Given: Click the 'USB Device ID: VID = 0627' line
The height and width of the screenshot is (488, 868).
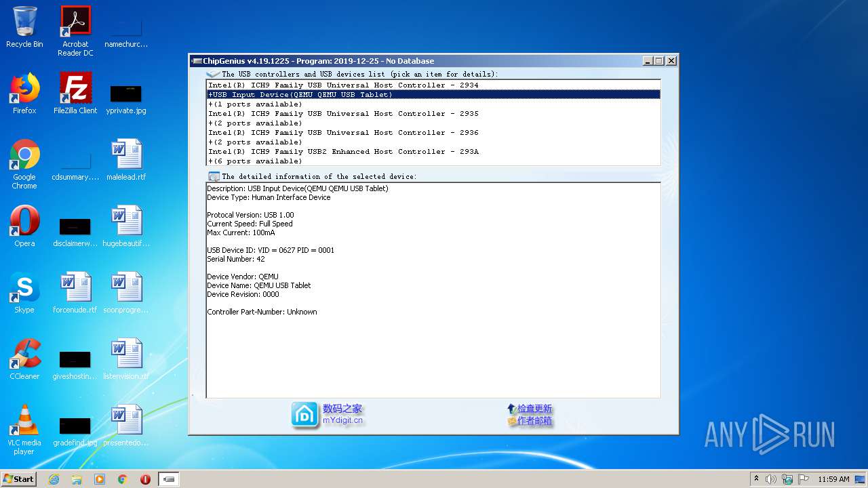Looking at the screenshot, I should point(271,250).
